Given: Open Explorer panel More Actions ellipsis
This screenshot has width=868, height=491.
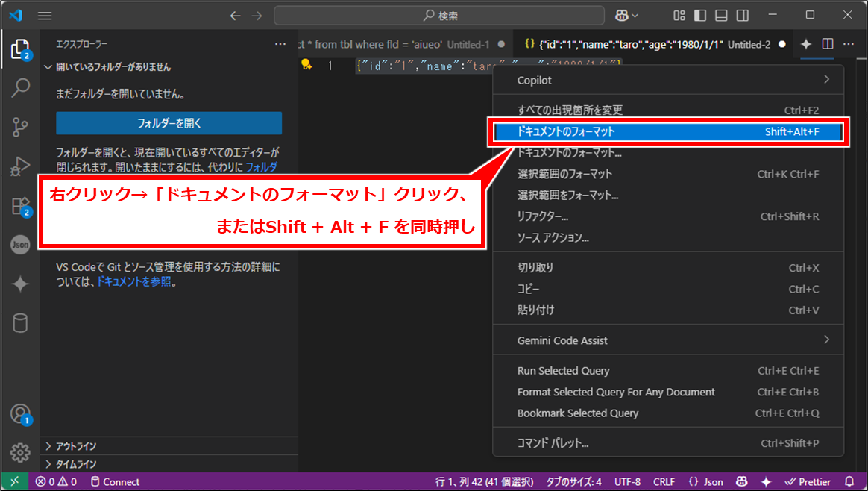Looking at the screenshot, I should click(x=280, y=44).
